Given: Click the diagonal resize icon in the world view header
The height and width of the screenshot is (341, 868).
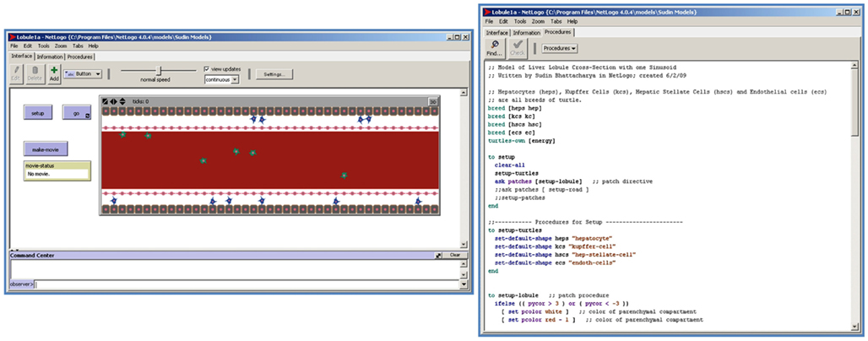Looking at the screenshot, I should 106,101.
